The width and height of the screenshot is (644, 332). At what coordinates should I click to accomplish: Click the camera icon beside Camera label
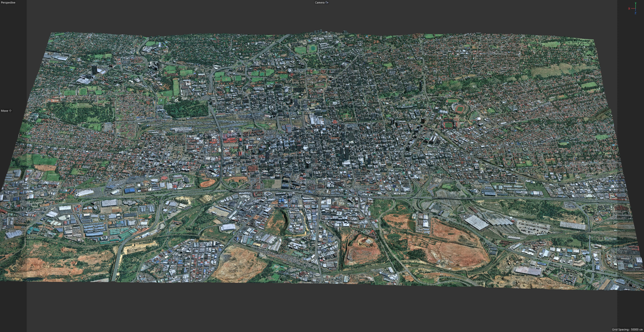pyautogui.click(x=327, y=3)
